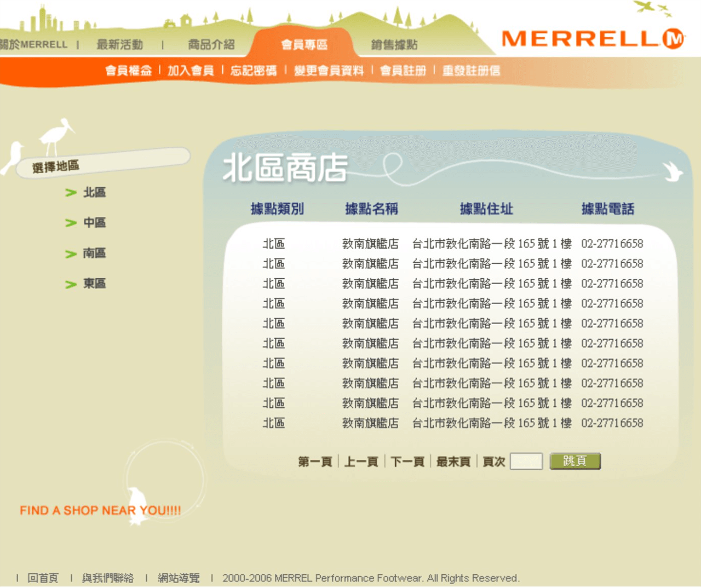Viewport: 701px width, 588px height.
Task: Click the 據點住址 column header
Action: (486, 209)
